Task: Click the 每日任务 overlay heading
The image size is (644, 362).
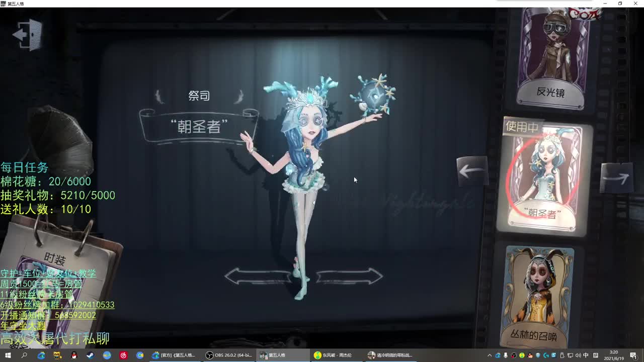Action: (x=24, y=167)
